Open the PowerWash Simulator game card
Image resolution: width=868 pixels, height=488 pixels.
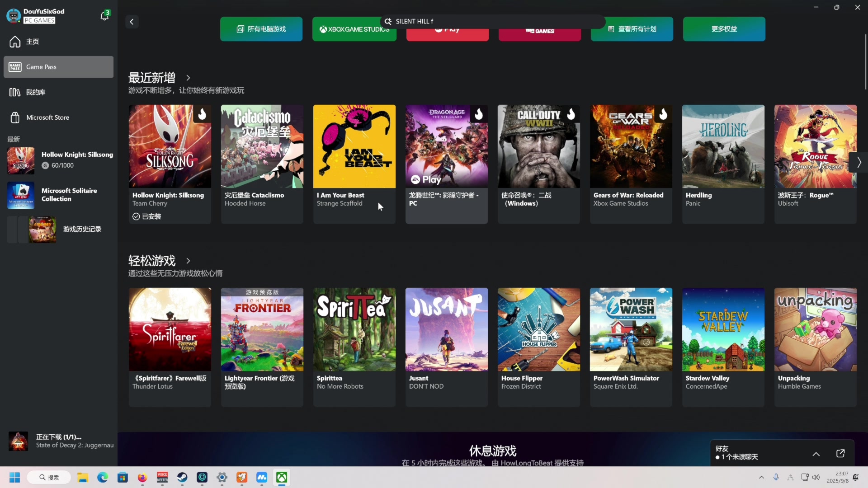(x=631, y=347)
